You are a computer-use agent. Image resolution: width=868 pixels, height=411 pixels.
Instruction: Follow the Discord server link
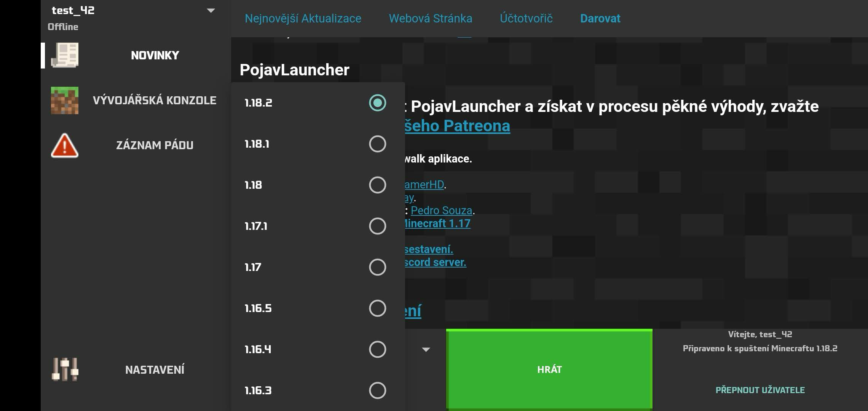click(x=436, y=262)
